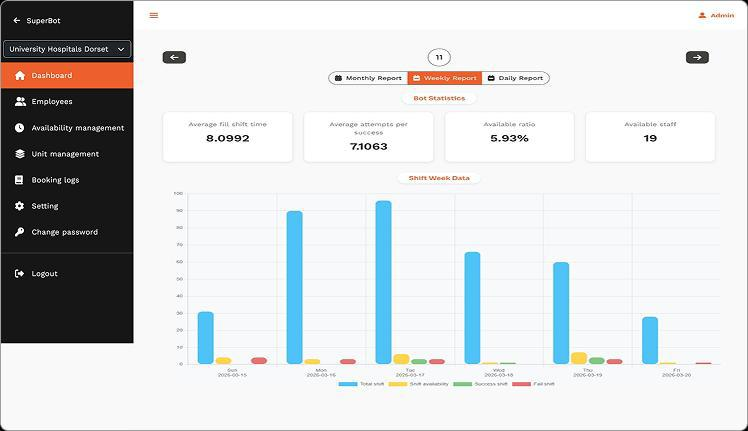Click the back arrow beside SuperBot

click(x=16, y=20)
